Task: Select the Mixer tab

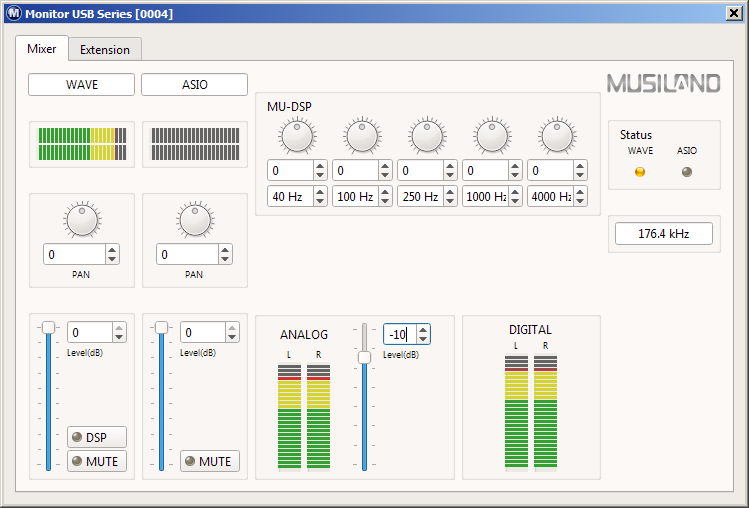Action: (42, 48)
